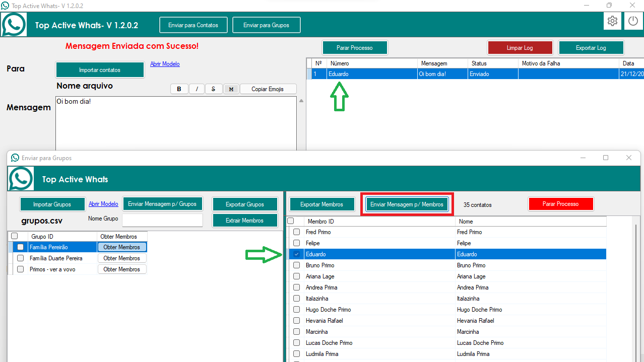
Task: Check the Lucas Doche Primo checkbox
Action: (x=297, y=343)
